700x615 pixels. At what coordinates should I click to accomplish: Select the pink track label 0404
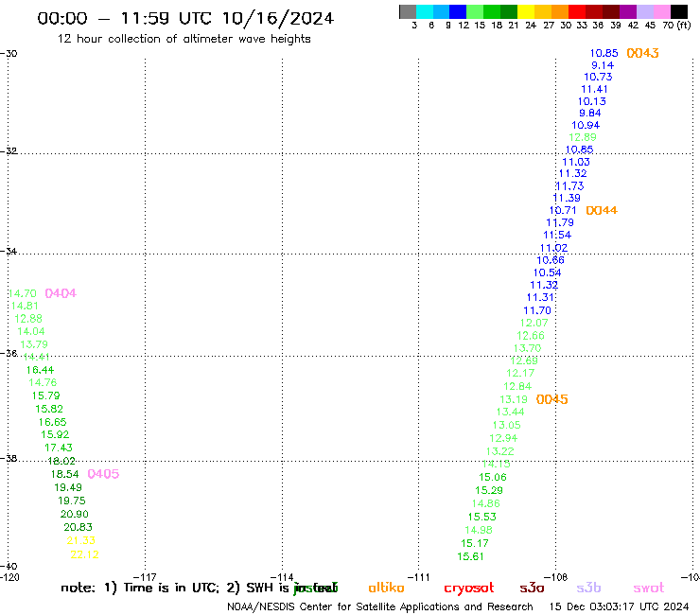(x=61, y=293)
